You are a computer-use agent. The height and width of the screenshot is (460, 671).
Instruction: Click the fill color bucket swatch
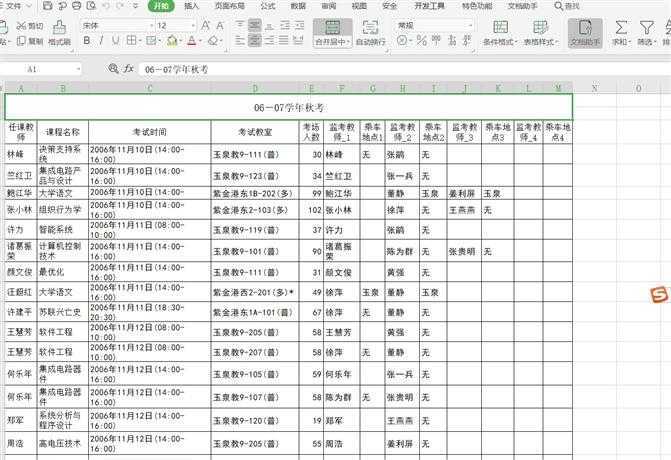point(172,41)
